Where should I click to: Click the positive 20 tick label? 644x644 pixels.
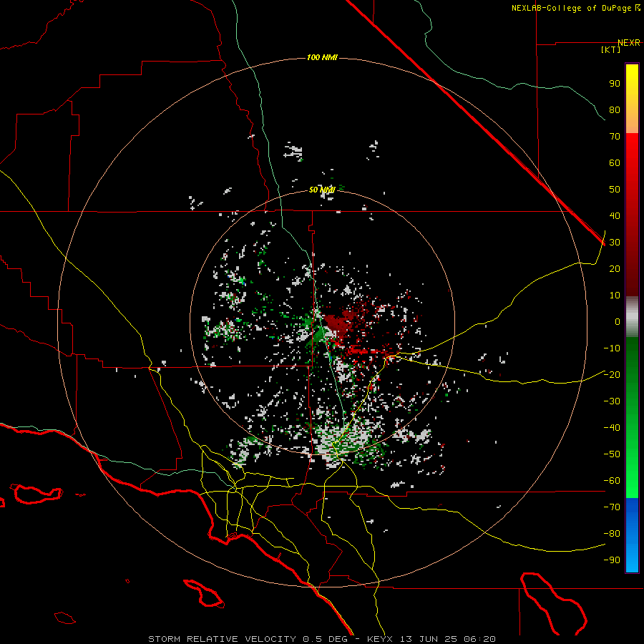point(615,269)
